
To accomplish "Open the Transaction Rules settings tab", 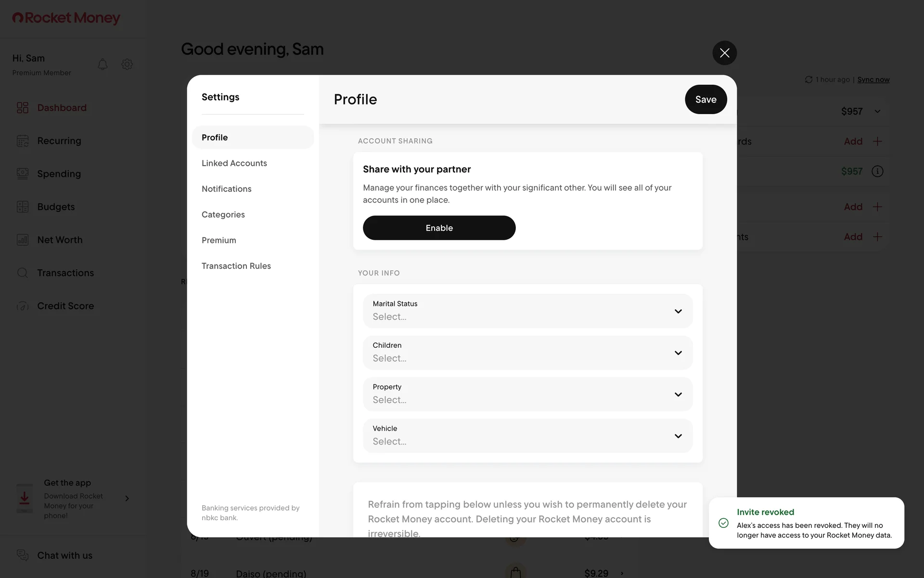I will pyautogui.click(x=236, y=266).
